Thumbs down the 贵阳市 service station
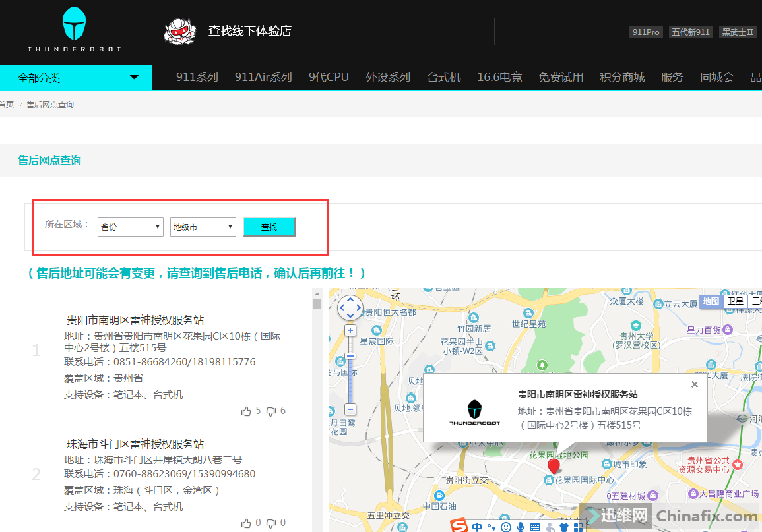 [271, 411]
